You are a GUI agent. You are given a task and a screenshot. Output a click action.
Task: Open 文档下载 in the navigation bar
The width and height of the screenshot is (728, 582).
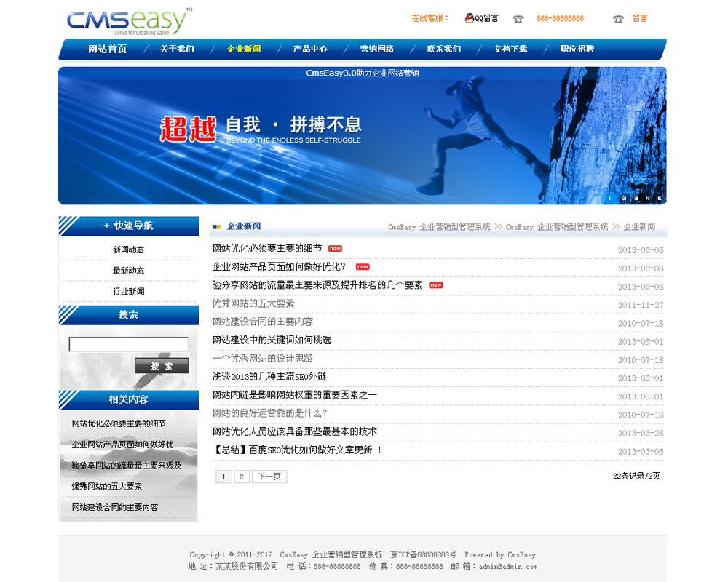tap(510, 49)
